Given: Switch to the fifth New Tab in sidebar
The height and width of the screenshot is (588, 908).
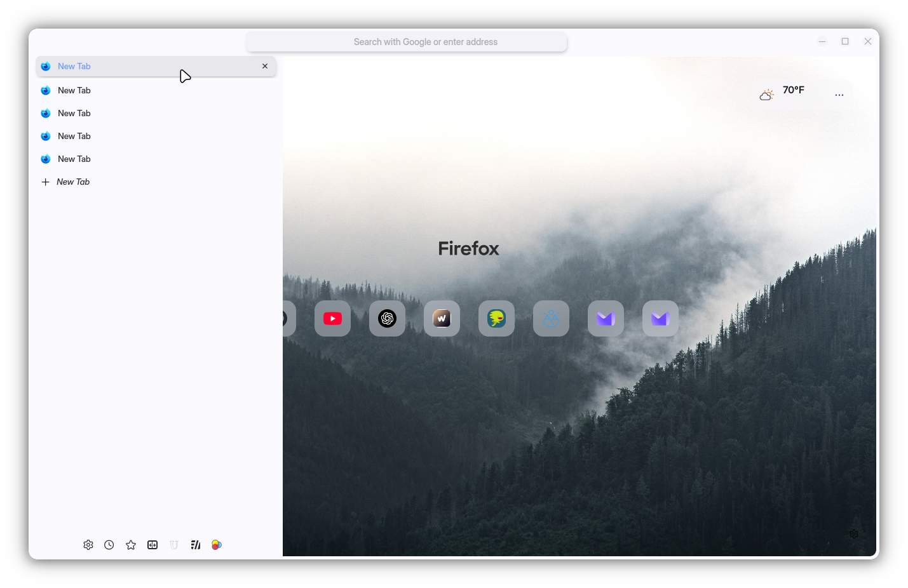Looking at the screenshot, I should click(x=156, y=159).
